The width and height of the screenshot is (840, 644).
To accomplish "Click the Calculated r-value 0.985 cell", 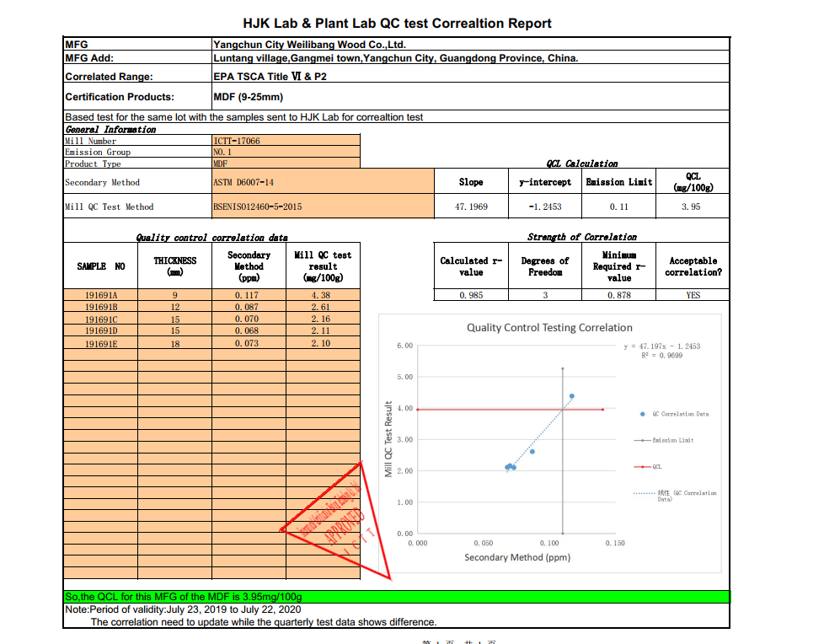I will tap(471, 295).
